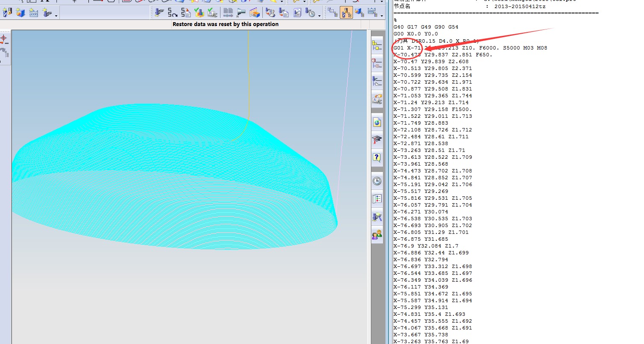Open the Assembly Navigator tab on resource bar
This screenshot has height=344, width=644.
pyautogui.click(x=377, y=45)
